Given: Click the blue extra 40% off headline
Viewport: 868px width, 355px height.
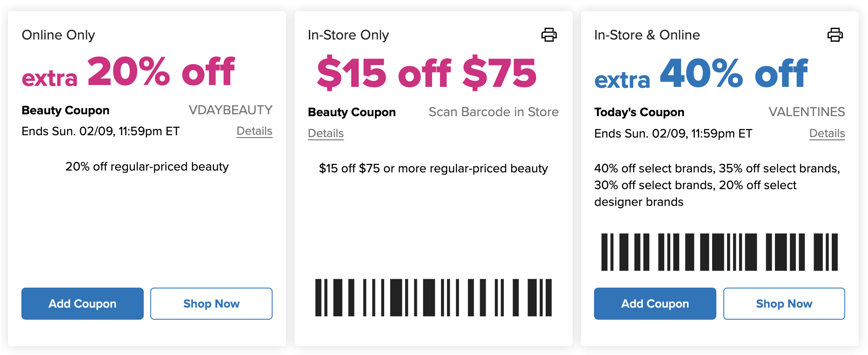Looking at the screenshot, I should [701, 74].
